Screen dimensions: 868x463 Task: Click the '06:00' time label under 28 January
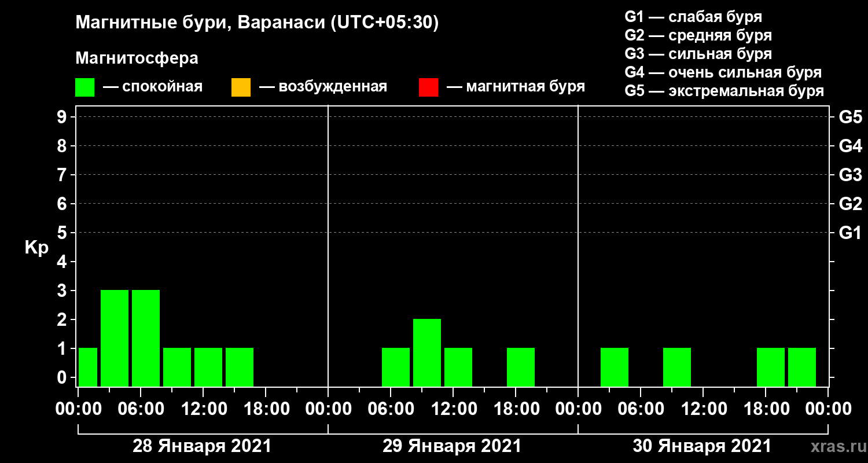coord(141,409)
